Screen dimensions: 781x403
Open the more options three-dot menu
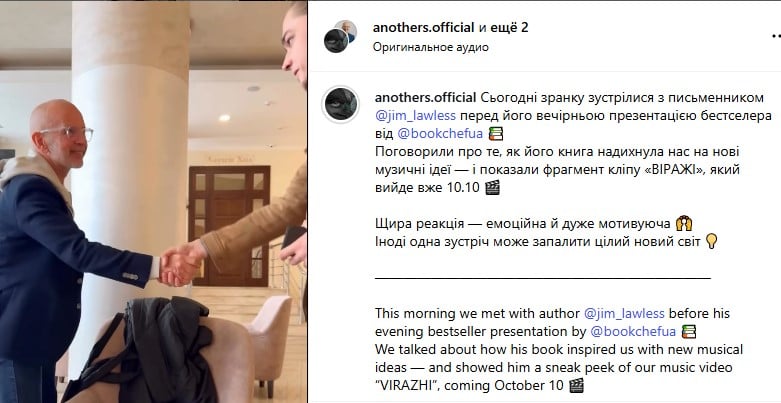776,36
